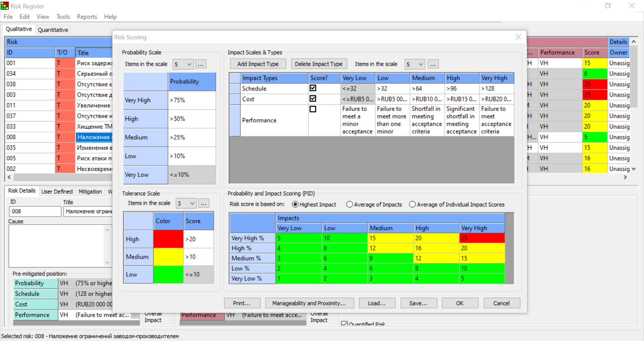Open the Reports menu
This screenshot has height=341, width=644.
click(x=87, y=17)
